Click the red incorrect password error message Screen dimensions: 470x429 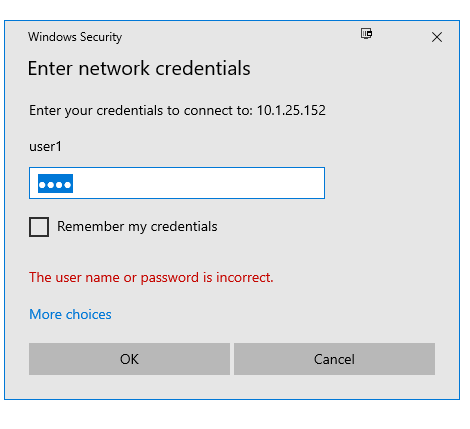pyautogui.click(x=151, y=277)
